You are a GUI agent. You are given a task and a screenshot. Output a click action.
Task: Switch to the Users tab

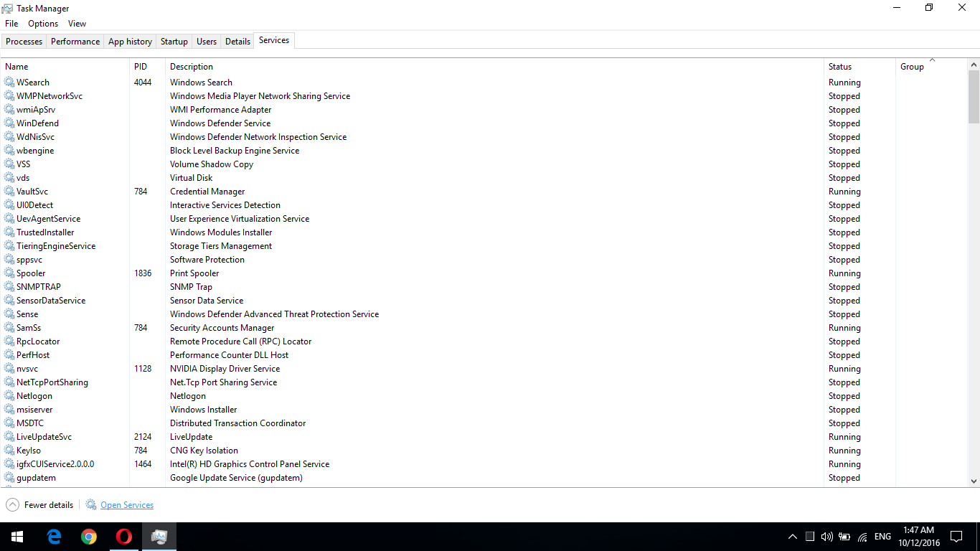[x=207, y=42]
